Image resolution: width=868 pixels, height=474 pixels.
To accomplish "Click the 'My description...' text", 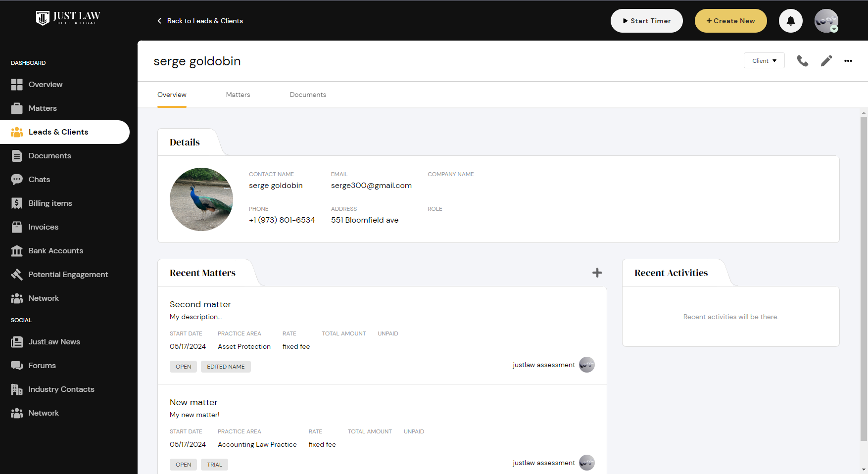I will 196,317.
